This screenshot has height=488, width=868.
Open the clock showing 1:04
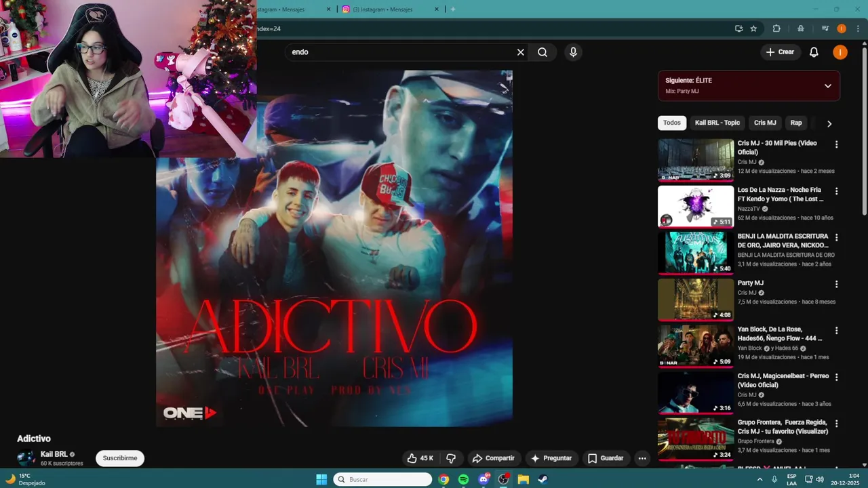pos(846,479)
